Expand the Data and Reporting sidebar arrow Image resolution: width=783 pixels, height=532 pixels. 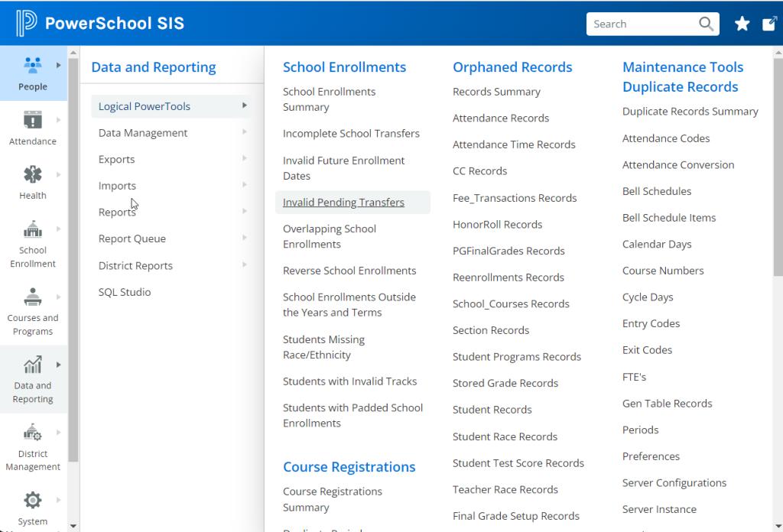point(58,365)
